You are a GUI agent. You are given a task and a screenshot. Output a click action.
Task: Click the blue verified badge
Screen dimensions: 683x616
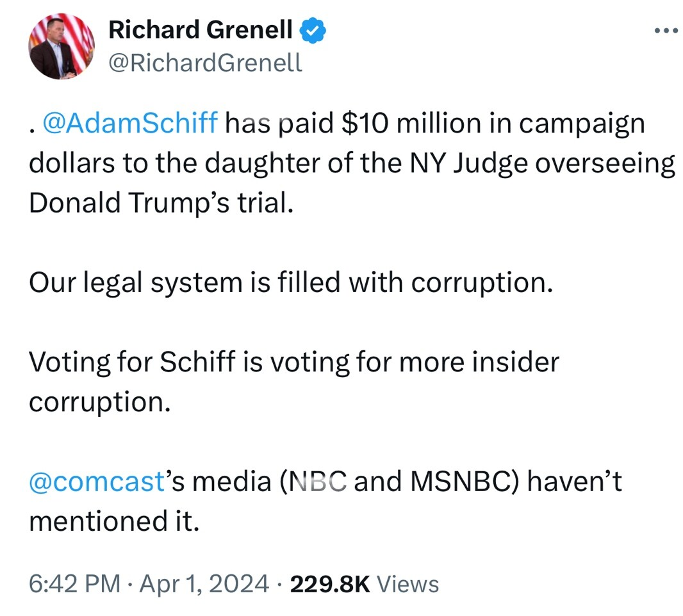tap(313, 29)
